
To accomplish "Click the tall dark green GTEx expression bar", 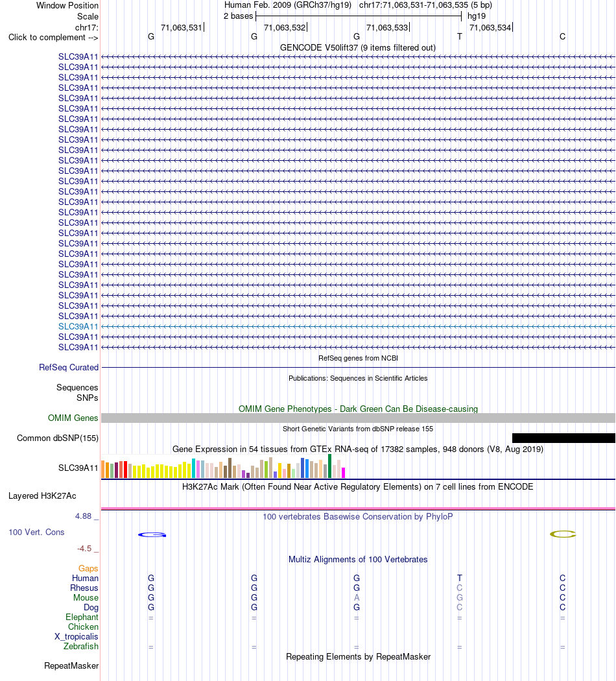I will click(x=330, y=466).
